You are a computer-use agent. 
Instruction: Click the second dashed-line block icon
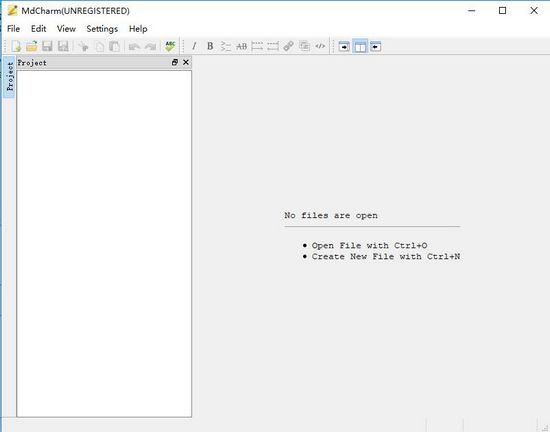273,46
